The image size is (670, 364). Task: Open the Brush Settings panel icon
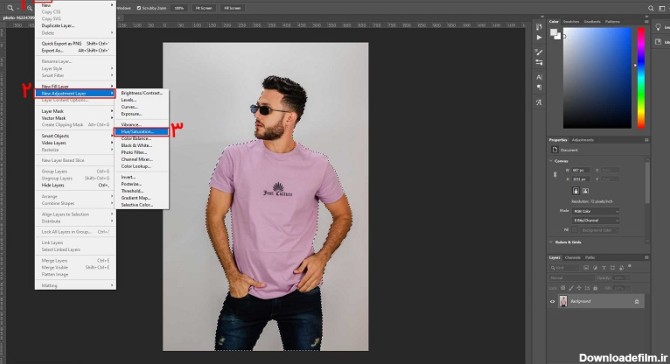pos(539,53)
